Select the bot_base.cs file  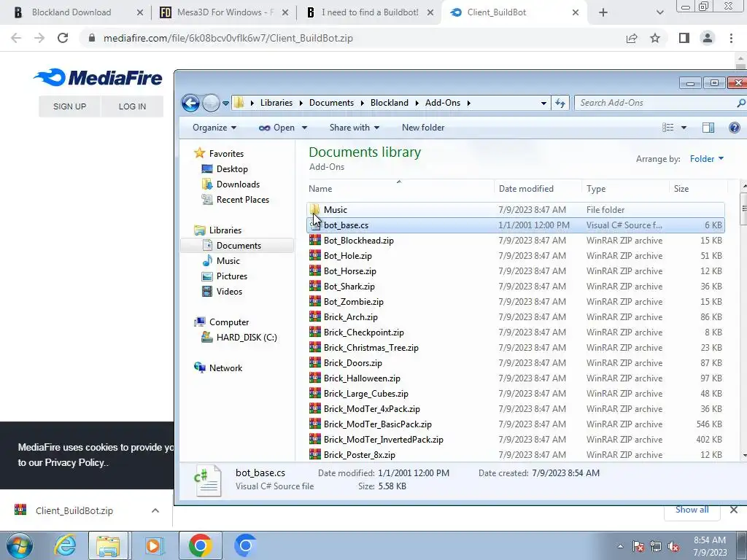click(x=516, y=225)
